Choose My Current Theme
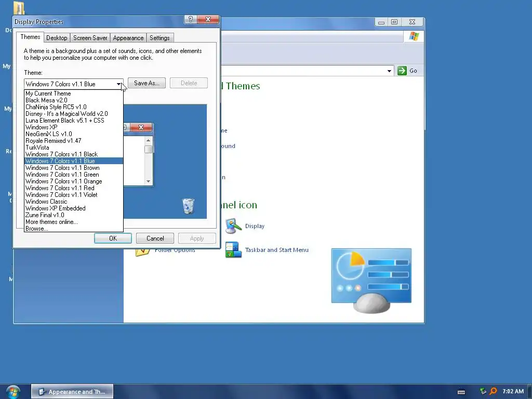This screenshot has width=532, height=399. coord(74,94)
